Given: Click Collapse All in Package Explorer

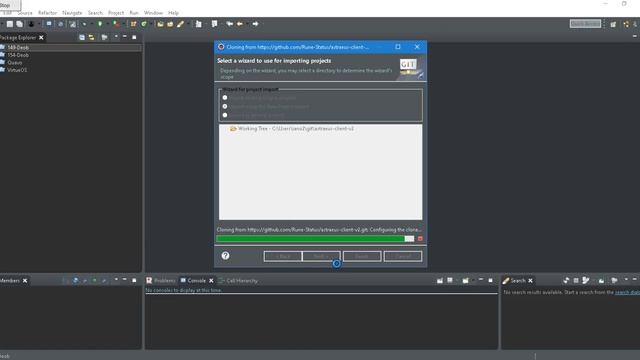Looking at the screenshot, I should 82,37.
